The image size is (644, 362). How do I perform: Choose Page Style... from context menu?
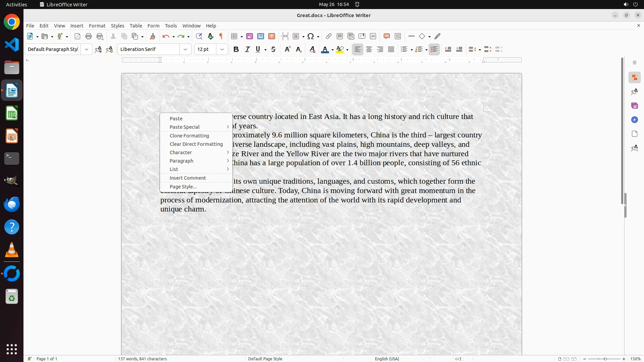(183, 187)
